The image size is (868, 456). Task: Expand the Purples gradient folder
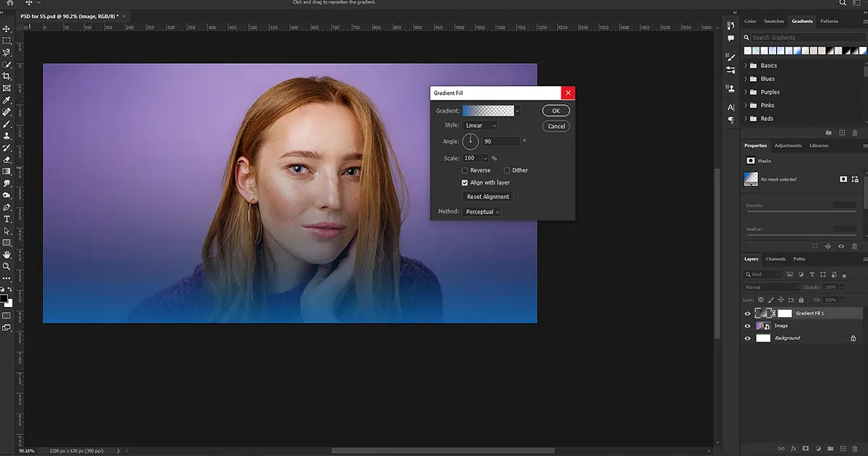[746, 92]
